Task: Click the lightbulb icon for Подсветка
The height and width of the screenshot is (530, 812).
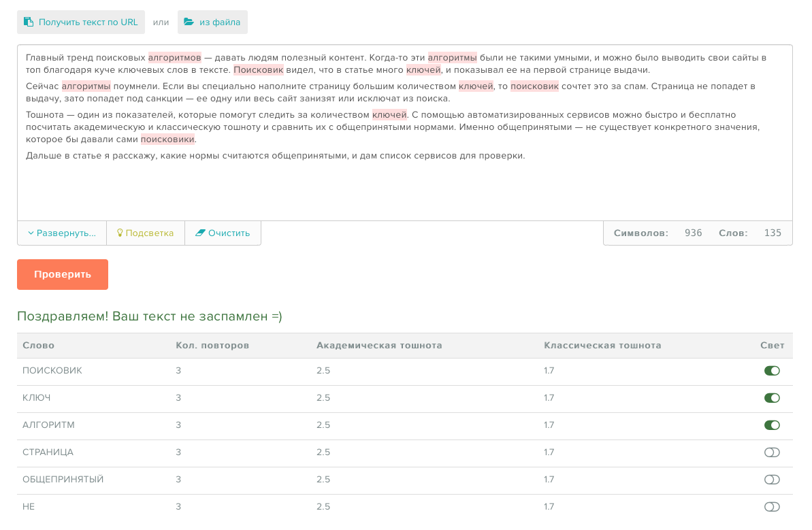Action: (120, 233)
